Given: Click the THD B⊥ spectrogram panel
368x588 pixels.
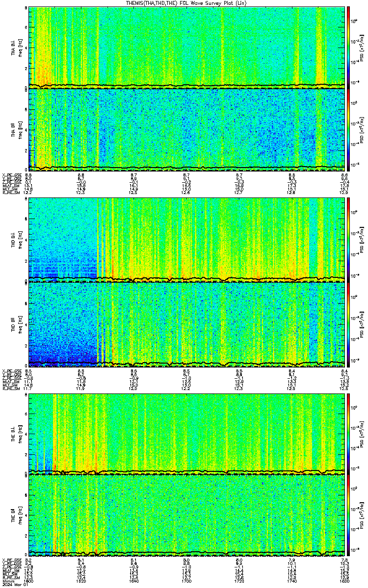Looking at the screenshot, I should 186,240.
